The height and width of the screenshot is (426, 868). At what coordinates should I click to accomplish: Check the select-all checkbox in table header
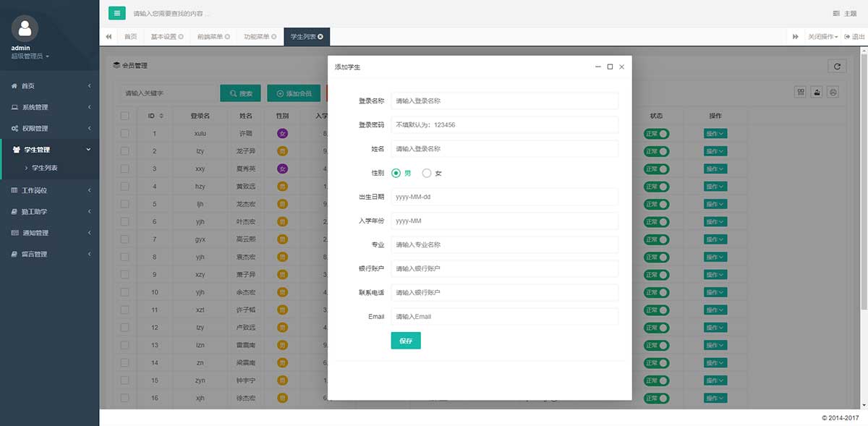(125, 116)
